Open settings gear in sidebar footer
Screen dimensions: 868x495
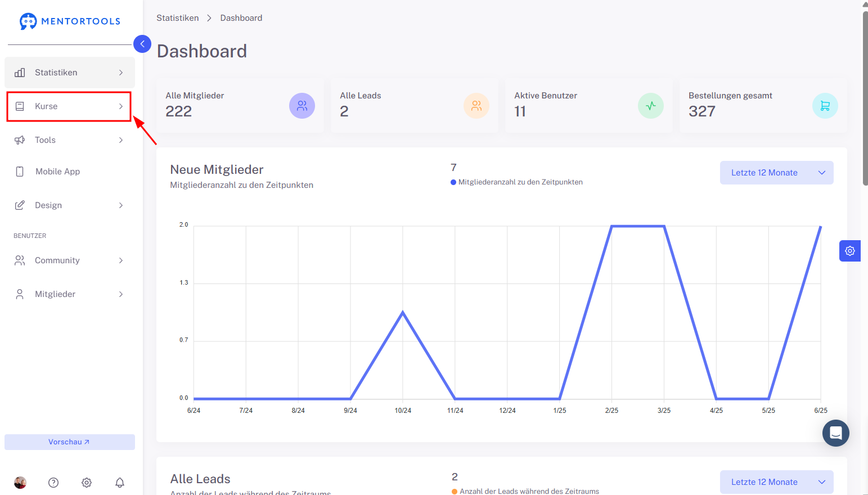pos(87,483)
